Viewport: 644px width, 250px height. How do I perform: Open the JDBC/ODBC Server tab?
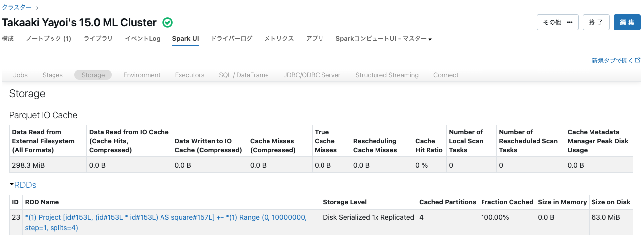click(x=312, y=75)
